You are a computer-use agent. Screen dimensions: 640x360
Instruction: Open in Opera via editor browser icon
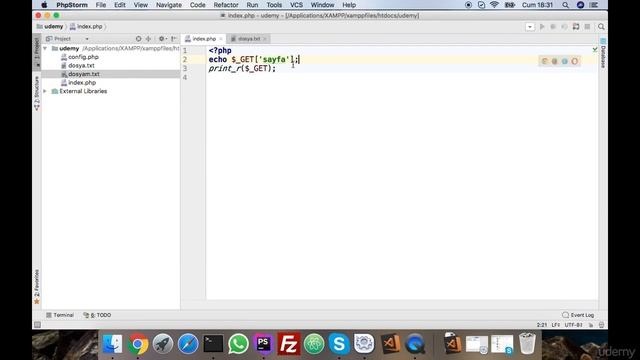(575, 61)
